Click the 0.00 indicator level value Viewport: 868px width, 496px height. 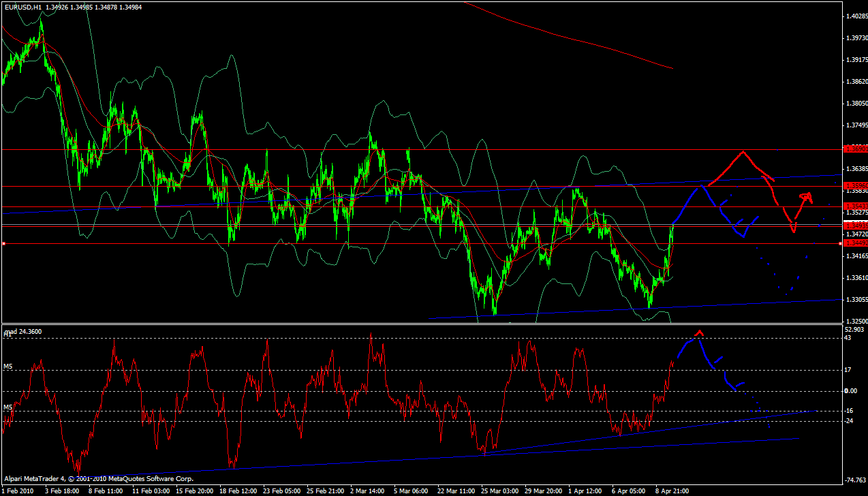tap(851, 391)
